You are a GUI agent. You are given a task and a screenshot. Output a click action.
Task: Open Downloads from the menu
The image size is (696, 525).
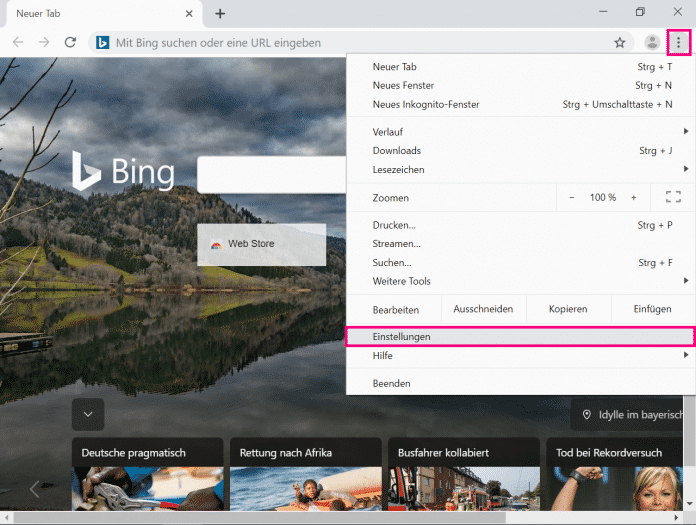click(397, 151)
